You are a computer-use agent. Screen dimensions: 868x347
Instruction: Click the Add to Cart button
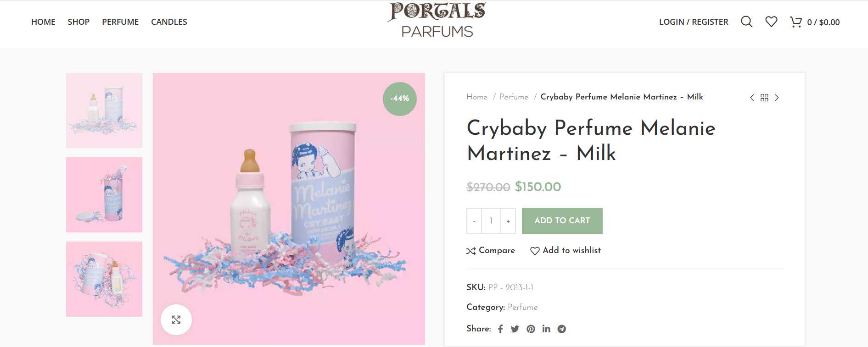tap(562, 220)
